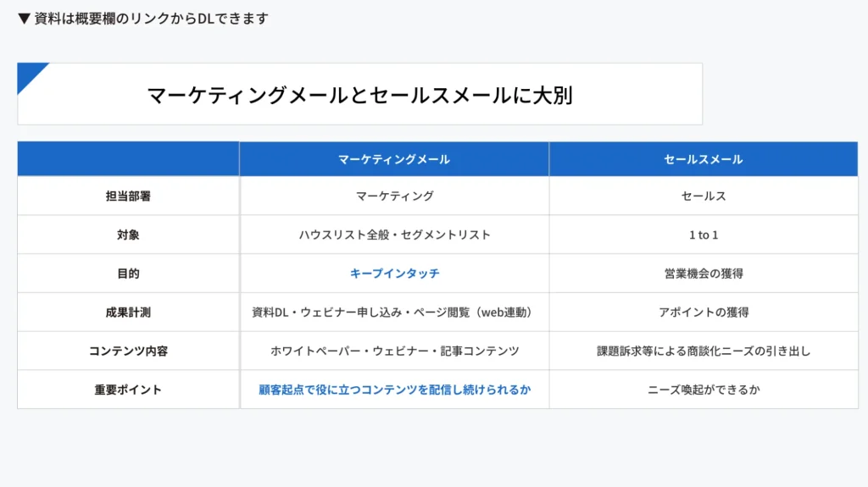The height and width of the screenshot is (487, 868).
Task: Click the ホワイトペーパー・ウェビナー・記事コンテンツ cell
Action: pyautogui.click(x=394, y=351)
